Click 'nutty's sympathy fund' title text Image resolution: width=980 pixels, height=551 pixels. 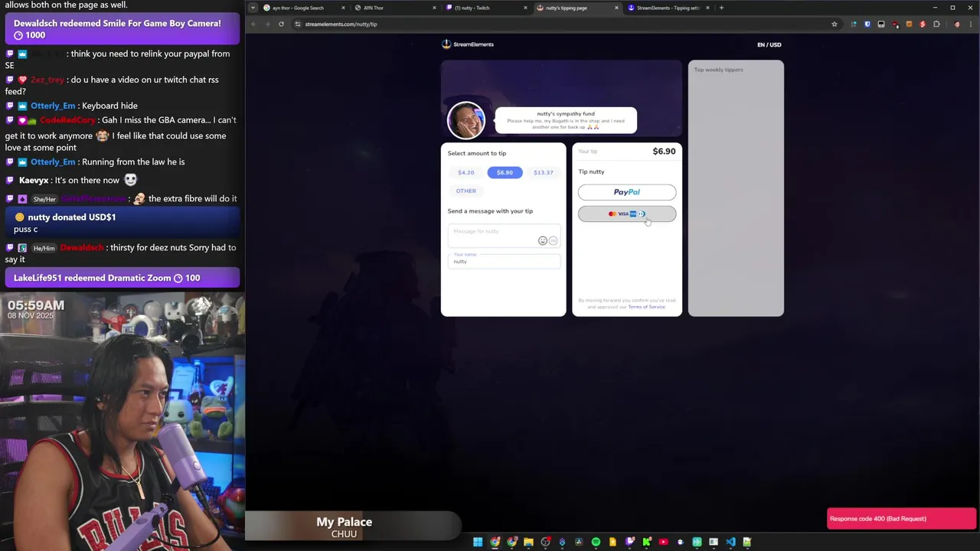(566, 113)
